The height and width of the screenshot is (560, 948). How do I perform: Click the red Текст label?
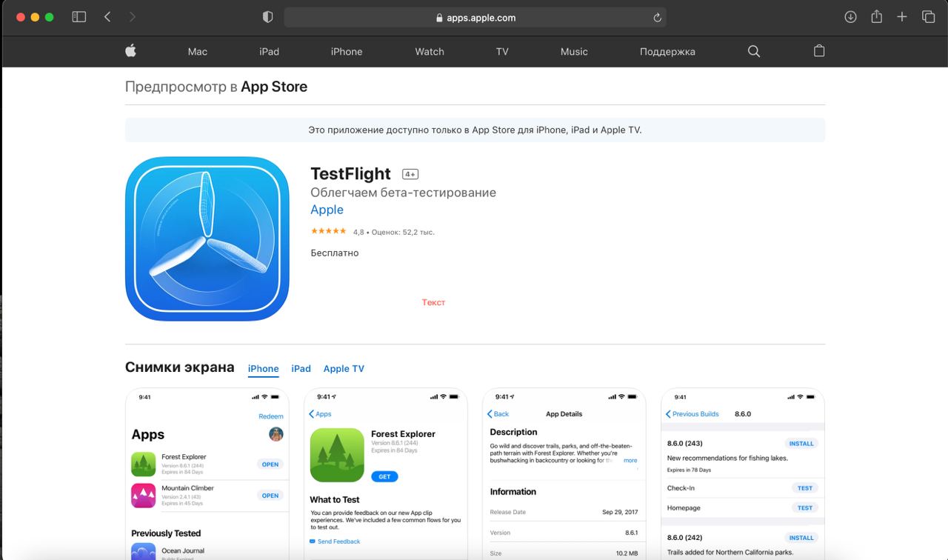point(433,302)
